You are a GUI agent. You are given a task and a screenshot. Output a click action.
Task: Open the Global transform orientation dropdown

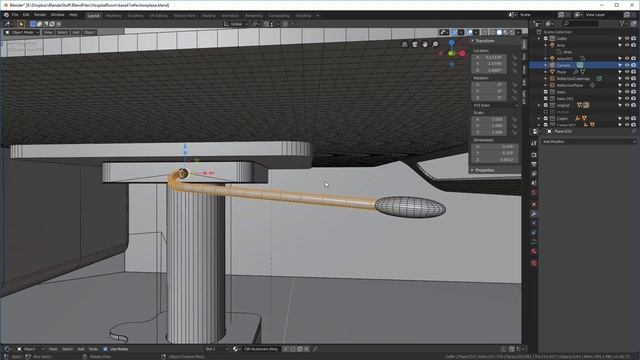click(236, 24)
